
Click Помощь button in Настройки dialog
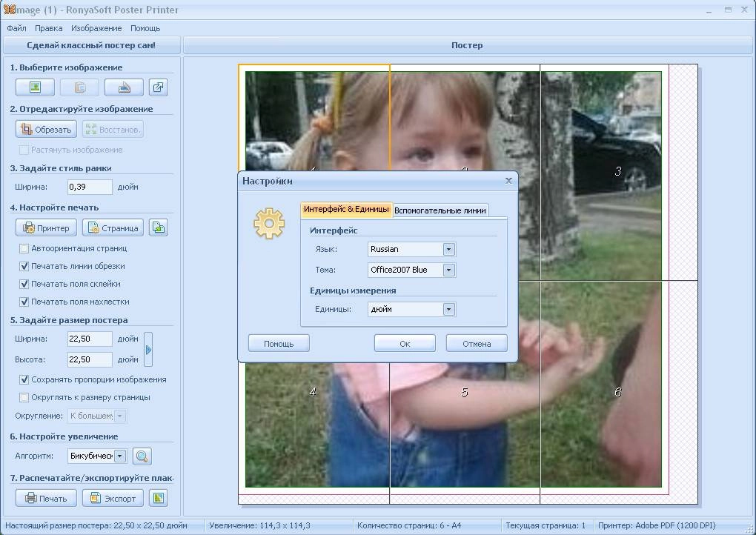(x=279, y=344)
